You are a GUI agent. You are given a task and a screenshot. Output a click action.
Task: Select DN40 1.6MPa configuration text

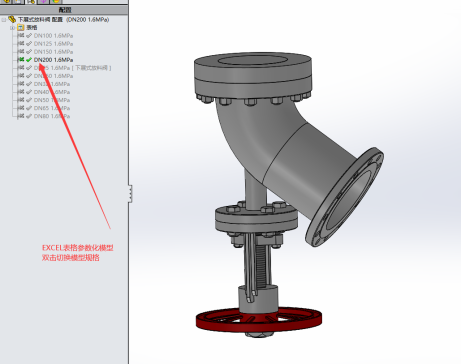point(52,92)
